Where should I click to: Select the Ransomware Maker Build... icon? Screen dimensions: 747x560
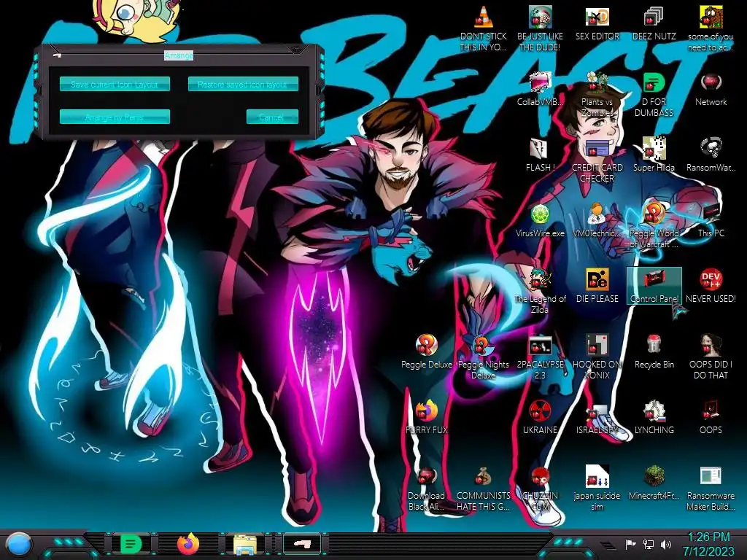coord(711,489)
